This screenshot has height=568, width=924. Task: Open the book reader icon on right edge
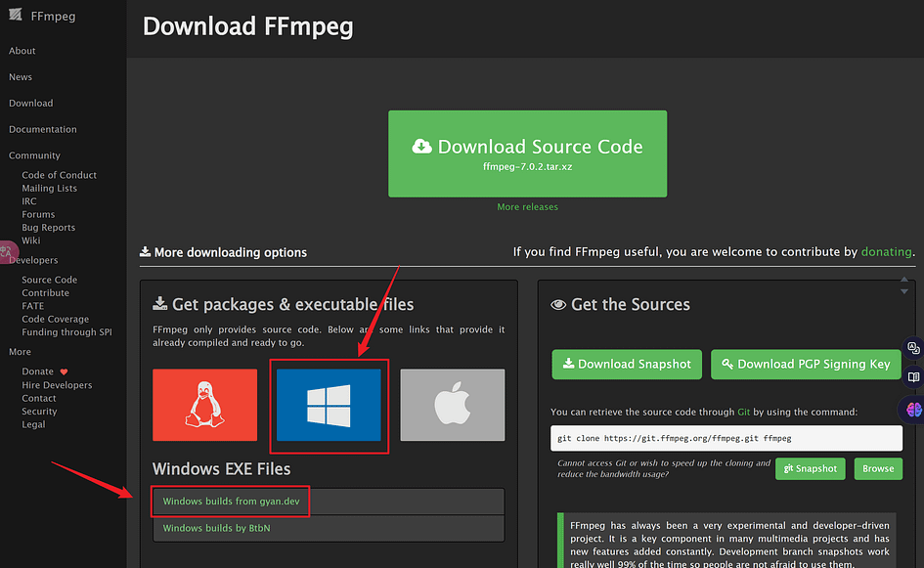pyautogui.click(x=913, y=376)
